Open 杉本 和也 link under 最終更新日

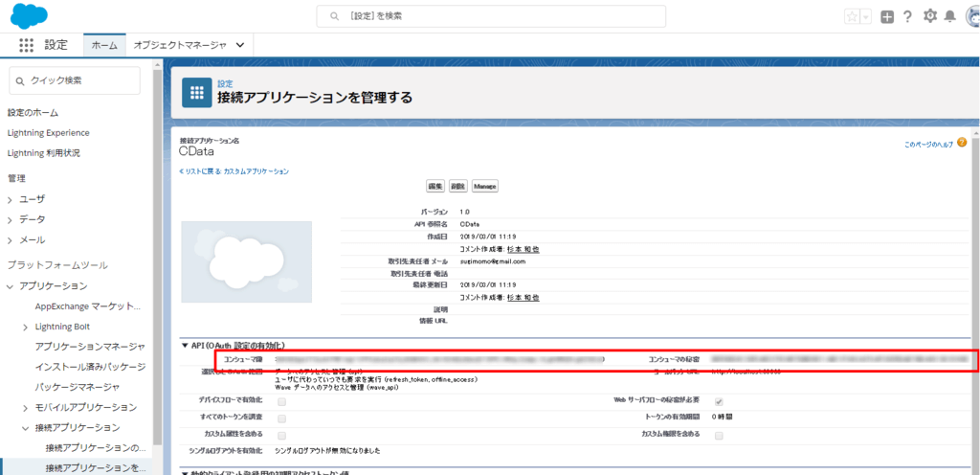point(523,298)
